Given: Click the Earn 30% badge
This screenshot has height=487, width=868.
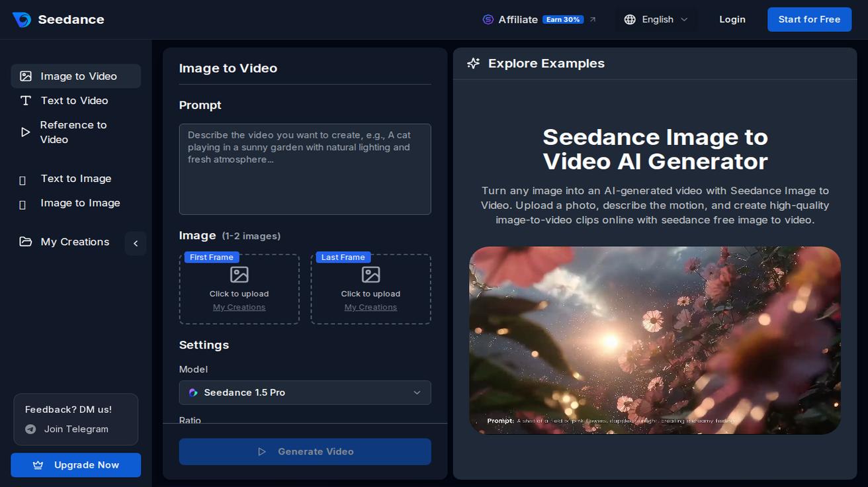Looking at the screenshot, I should [x=563, y=20].
